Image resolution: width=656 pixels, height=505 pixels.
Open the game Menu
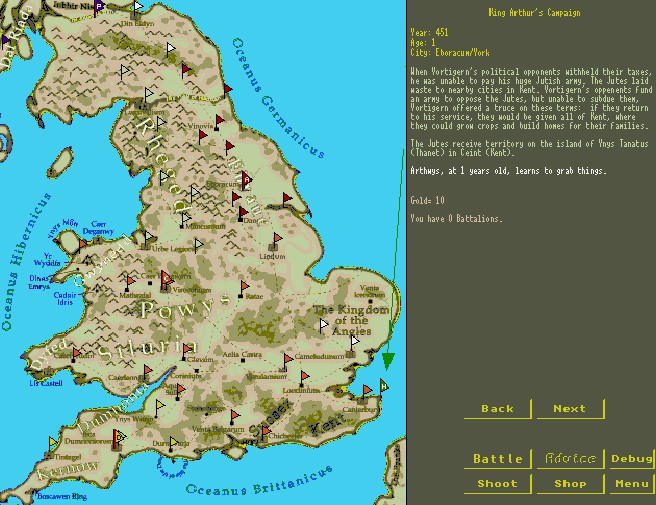pos(631,484)
